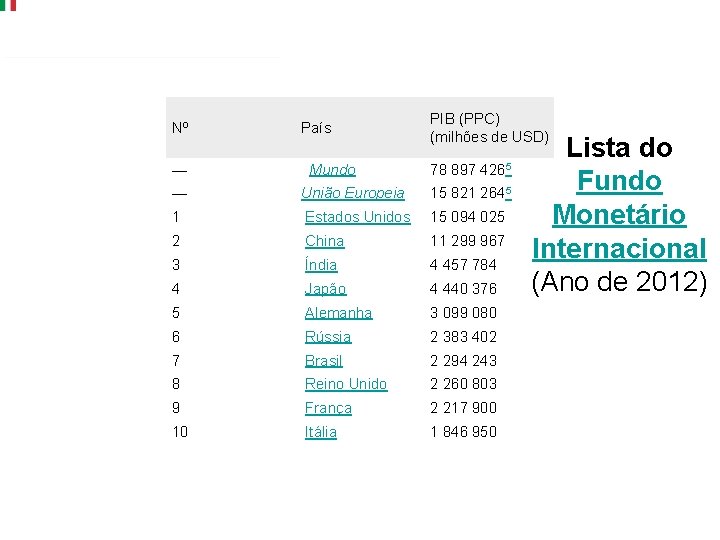Click the Itália link
720x540 pixels.
click(x=321, y=432)
